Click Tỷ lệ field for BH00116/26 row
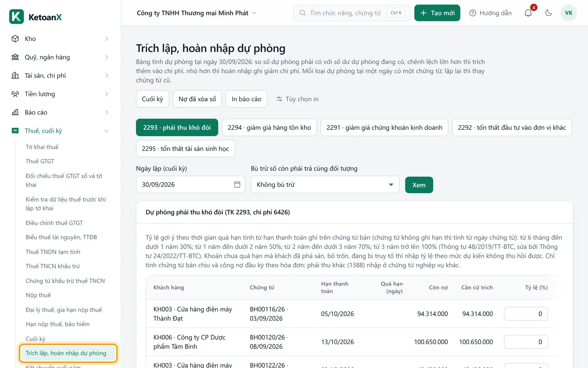 tap(526, 314)
